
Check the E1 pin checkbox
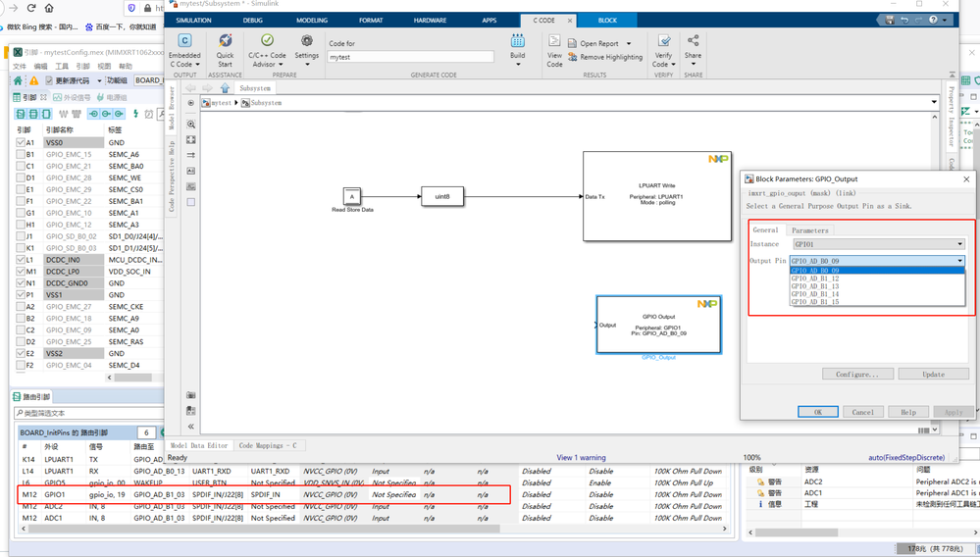click(x=21, y=189)
